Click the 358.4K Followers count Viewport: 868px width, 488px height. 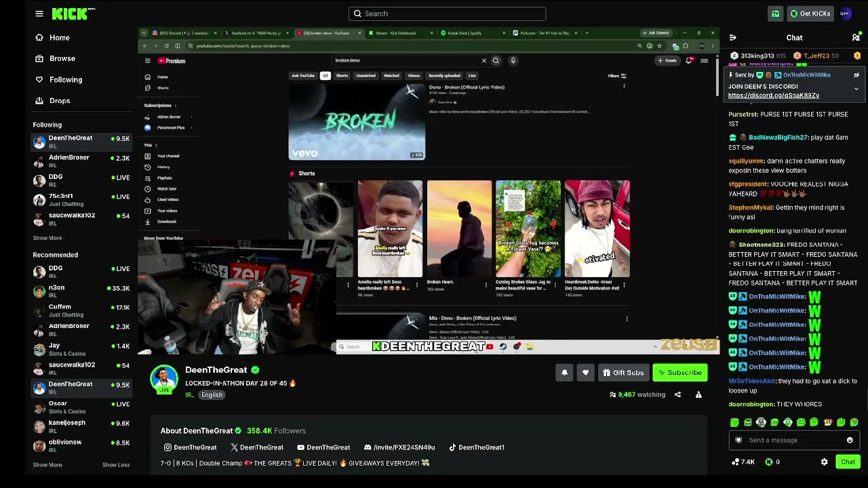[276, 431]
